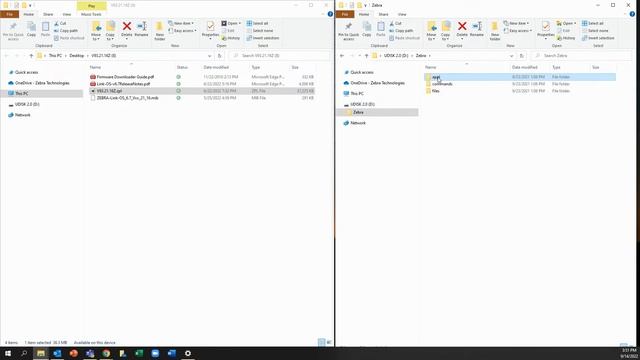Select OneDrive - Zebra Technologies in Zebra window
The image size is (640, 360).
[x=377, y=83]
